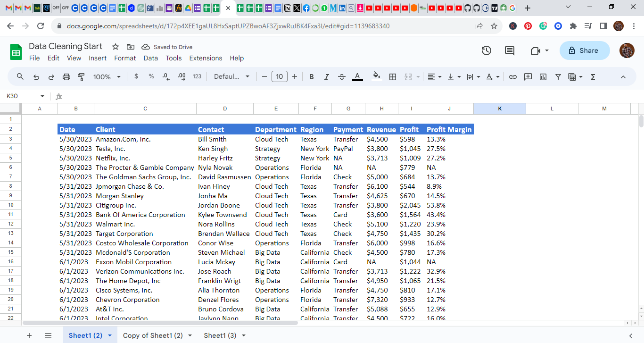Open version history clock icon
This screenshot has height=343, width=644.
point(487,50)
